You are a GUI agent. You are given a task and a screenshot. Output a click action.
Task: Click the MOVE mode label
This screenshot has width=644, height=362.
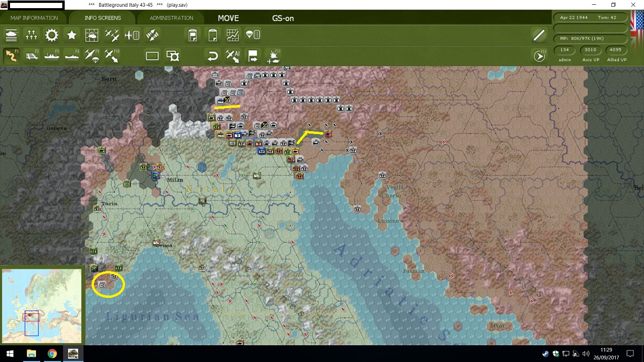(x=228, y=18)
